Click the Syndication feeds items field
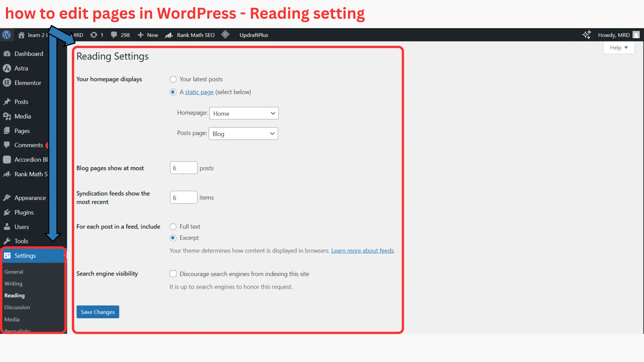Viewport: 644px width, 362px height. coord(184,197)
